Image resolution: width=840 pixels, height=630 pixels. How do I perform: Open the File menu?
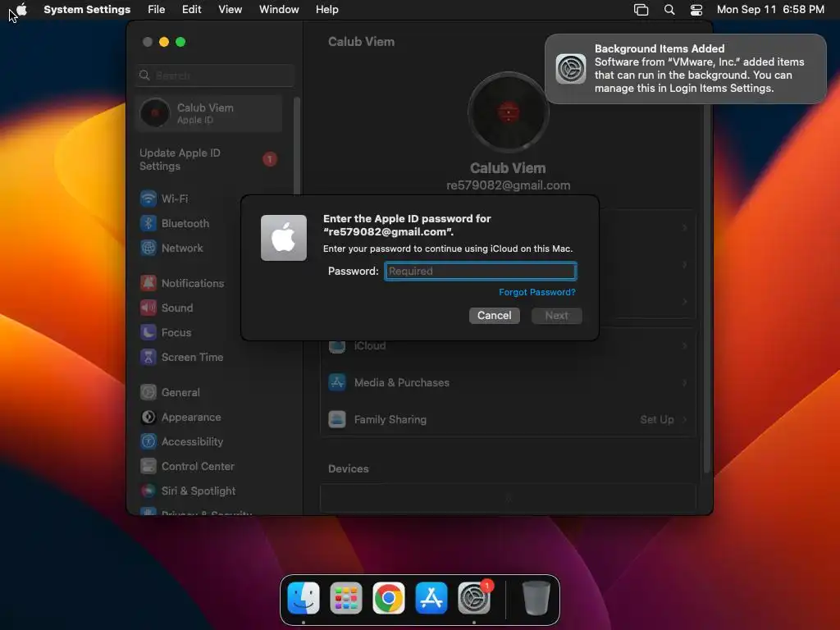pyautogui.click(x=157, y=10)
